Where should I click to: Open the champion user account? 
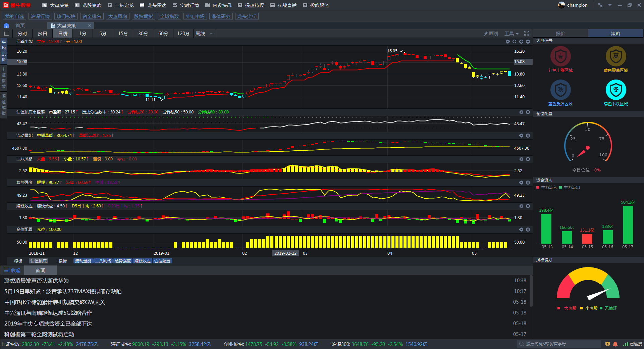point(573,5)
